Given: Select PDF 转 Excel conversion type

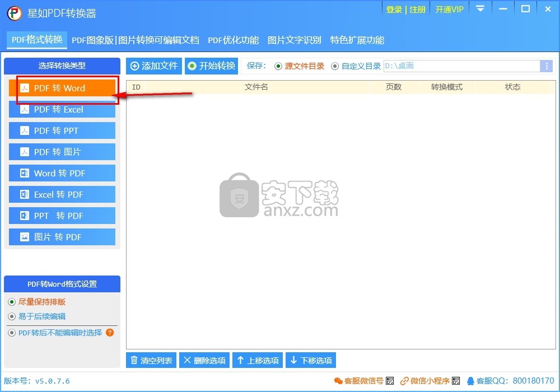Looking at the screenshot, I should tap(62, 110).
